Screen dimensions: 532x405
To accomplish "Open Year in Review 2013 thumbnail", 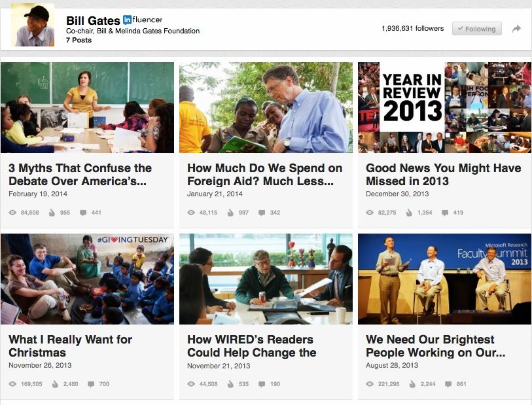I will click(445, 107).
